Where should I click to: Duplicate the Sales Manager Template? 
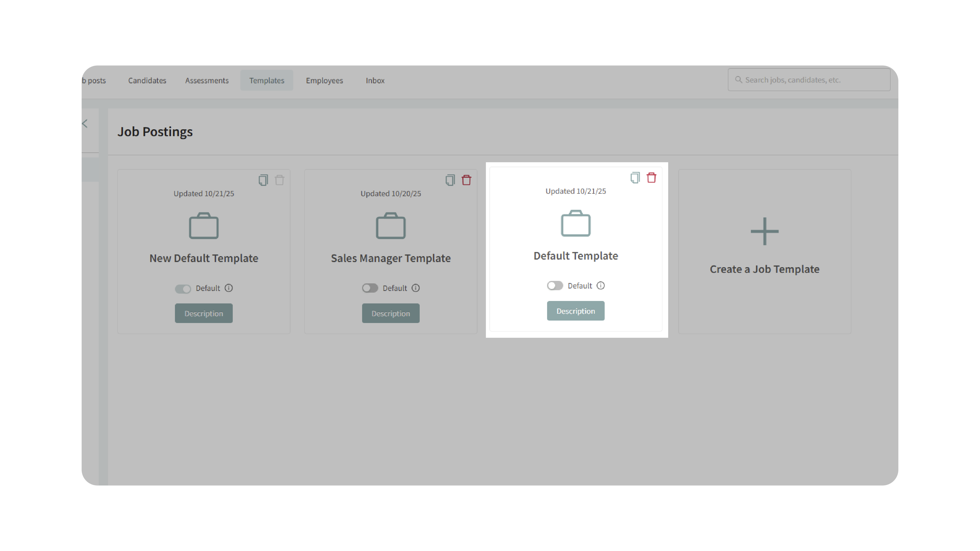tap(450, 180)
